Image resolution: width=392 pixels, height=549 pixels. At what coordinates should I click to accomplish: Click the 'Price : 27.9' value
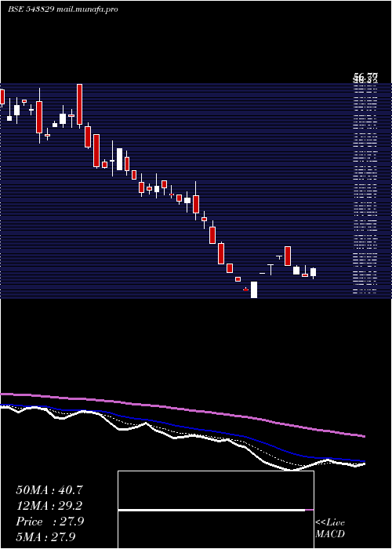(x=49, y=522)
